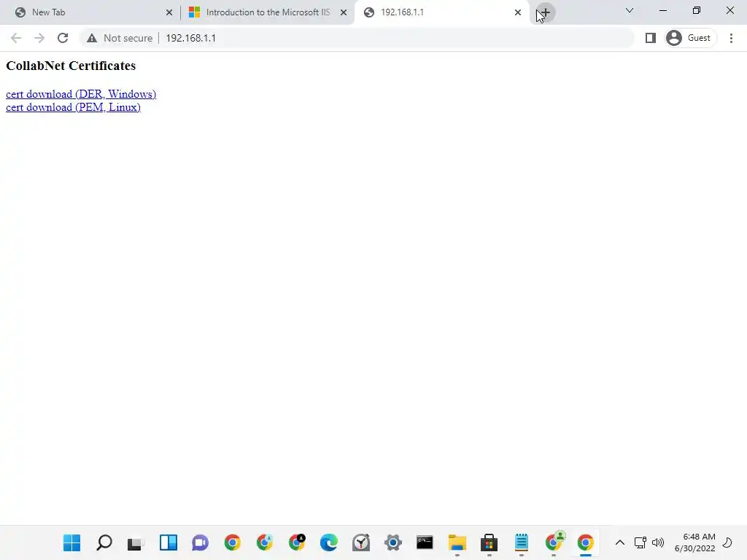Click the volume speaker tray icon
Screen dimensions: 747x560
click(x=658, y=542)
